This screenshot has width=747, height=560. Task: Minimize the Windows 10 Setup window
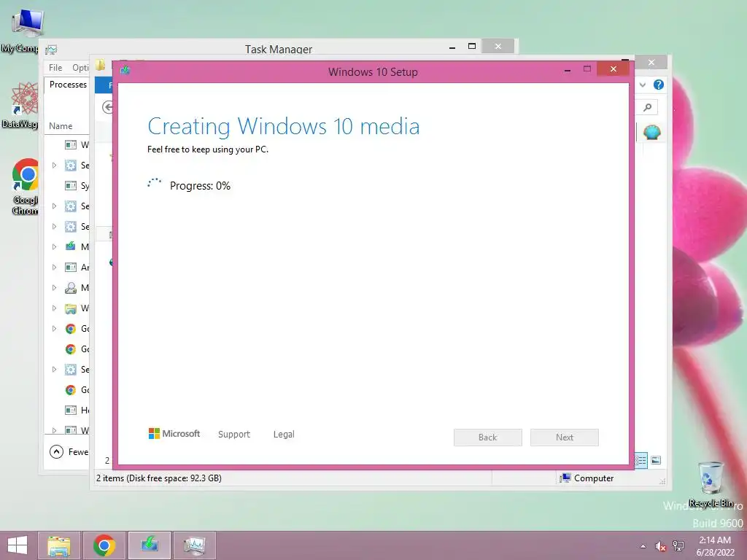568,70
